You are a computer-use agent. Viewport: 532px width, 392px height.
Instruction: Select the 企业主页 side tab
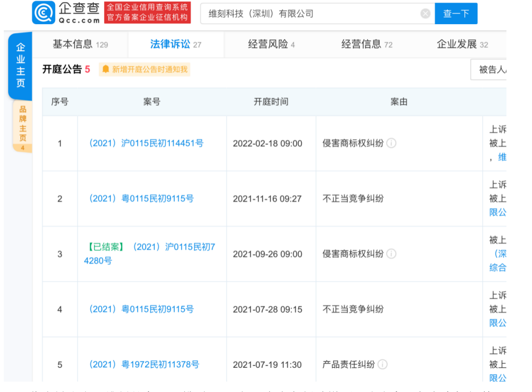pyautogui.click(x=20, y=65)
